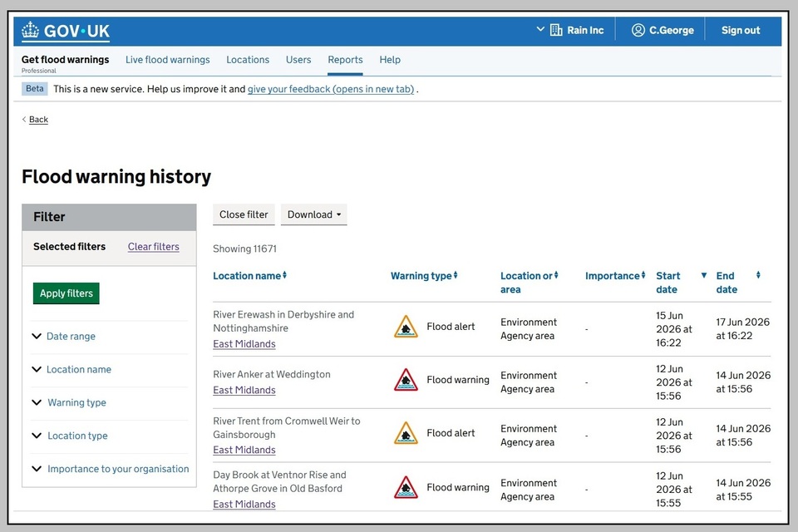The width and height of the screenshot is (798, 532).
Task: Click the flood warning icon for Day Brook row
Action: (406, 488)
